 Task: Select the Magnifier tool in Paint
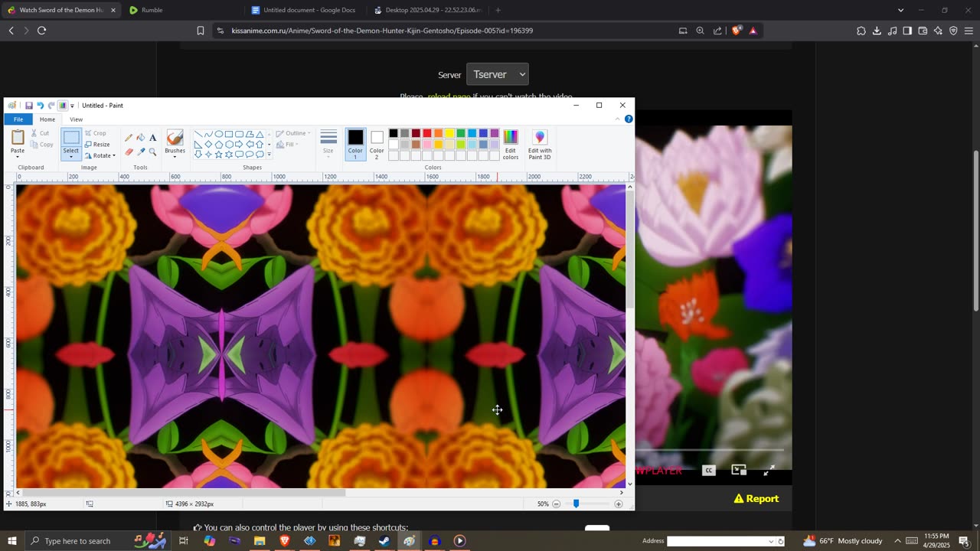[x=152, y=152]
